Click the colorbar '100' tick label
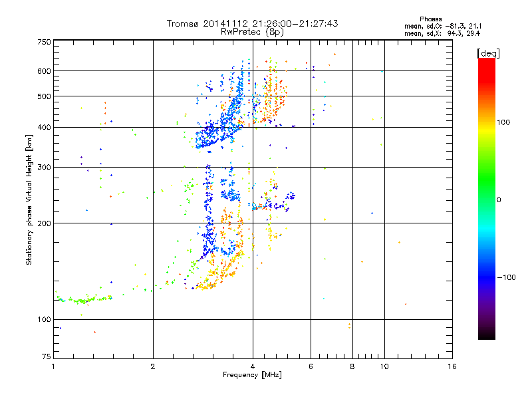Viewport: 532px width, 399px height. point(503,122)
